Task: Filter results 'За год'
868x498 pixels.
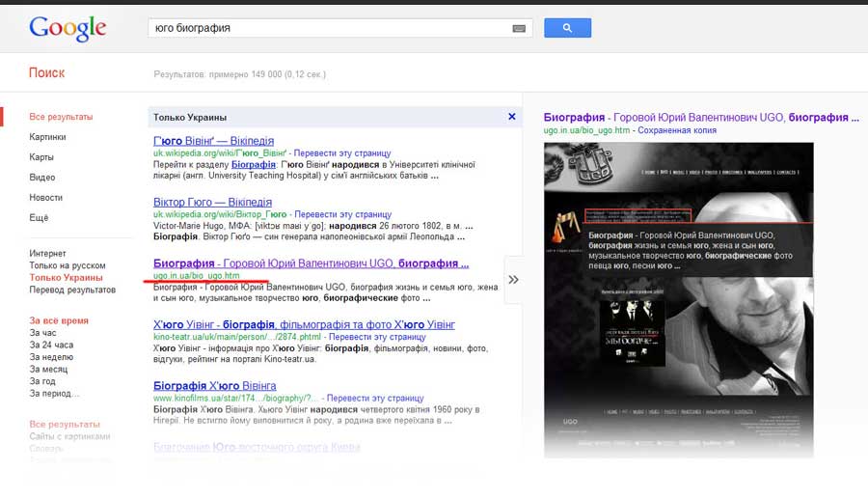Action: pyautogui.click(x=42, y=381)
